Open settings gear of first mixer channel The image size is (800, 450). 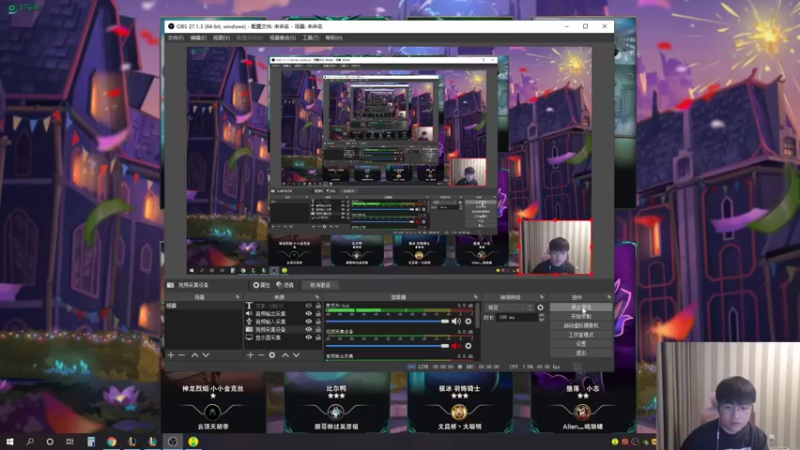(x=468, y=321)
